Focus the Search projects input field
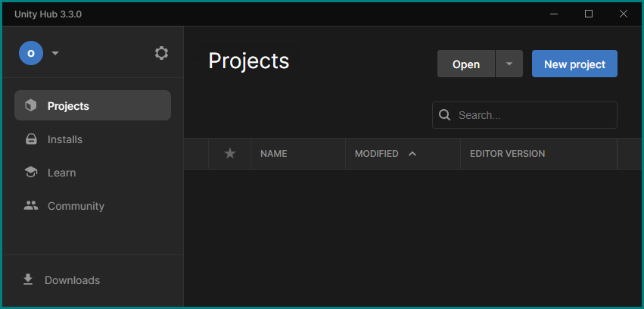This screenshot has width=644, height=309. pyautogui.click(x=524, y=115)
